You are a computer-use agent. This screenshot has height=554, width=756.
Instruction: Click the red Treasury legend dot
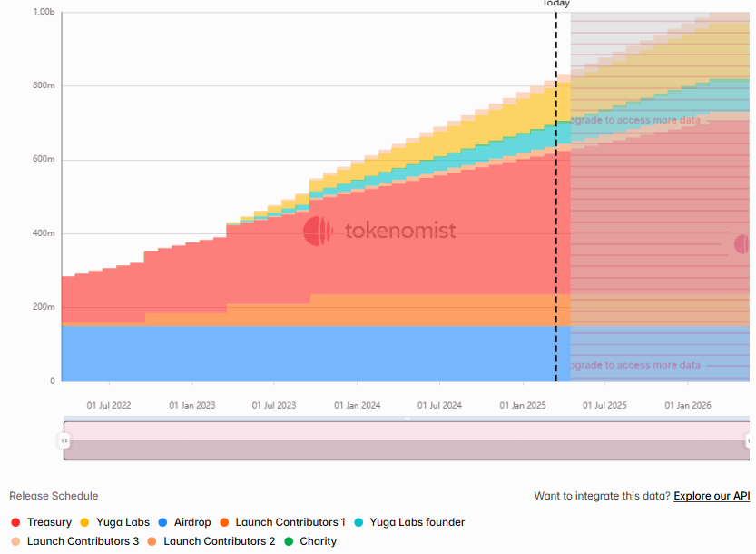(x=15, y=522)
